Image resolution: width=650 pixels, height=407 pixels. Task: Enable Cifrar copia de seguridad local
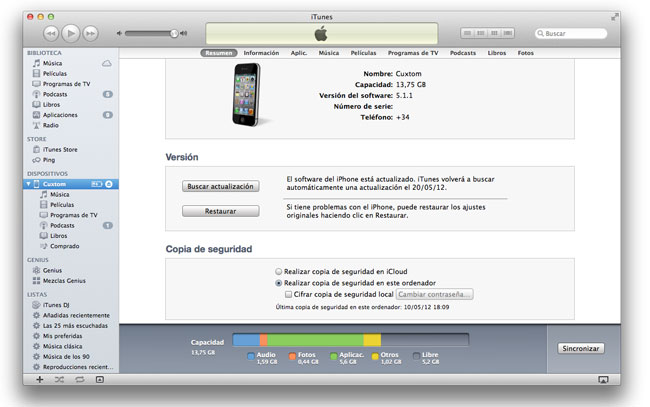[288, 295]
